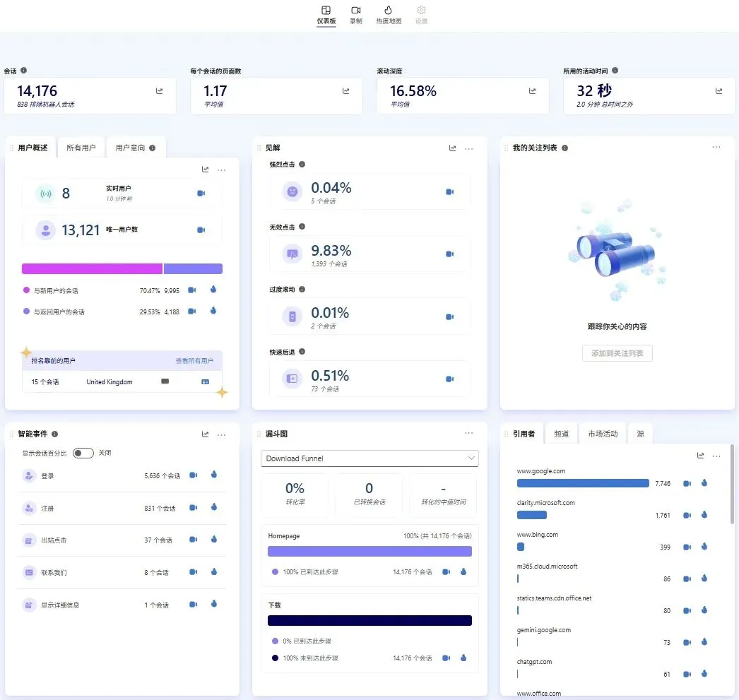View heatmap for 注册 smart event

[214, 507]
